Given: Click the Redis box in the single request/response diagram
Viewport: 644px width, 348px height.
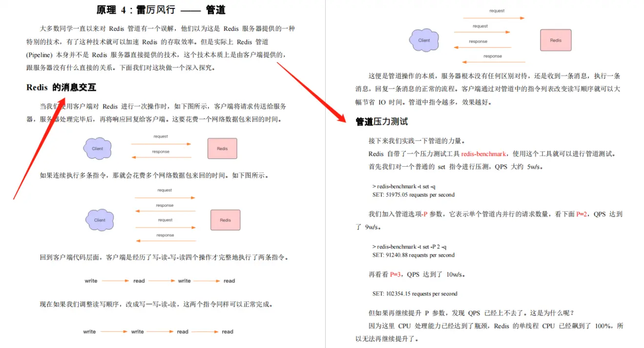Looking at the screenshot, I should tap(222, 149).
